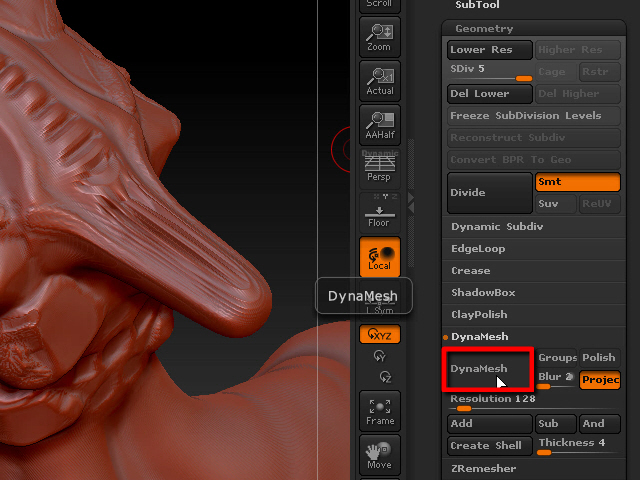Toggle the Smt smoothing option
The width and height of the screenshot is (640, 480).
tap(578, 182)
